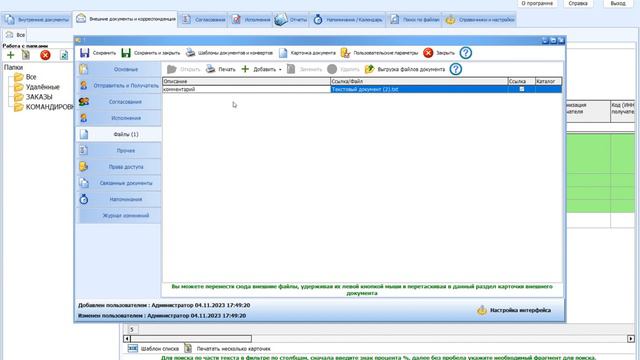
Task: Add a folder with the green plus icon
Action: click(x=11, y=55)
